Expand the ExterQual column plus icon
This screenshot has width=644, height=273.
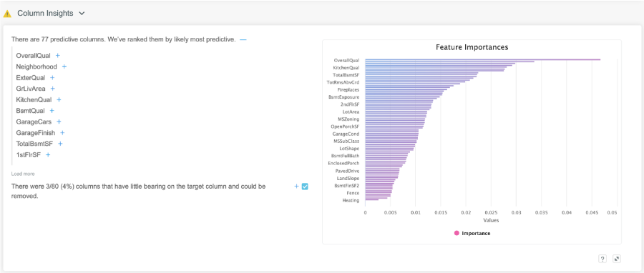pyautogui.click(x=52, y=77)
